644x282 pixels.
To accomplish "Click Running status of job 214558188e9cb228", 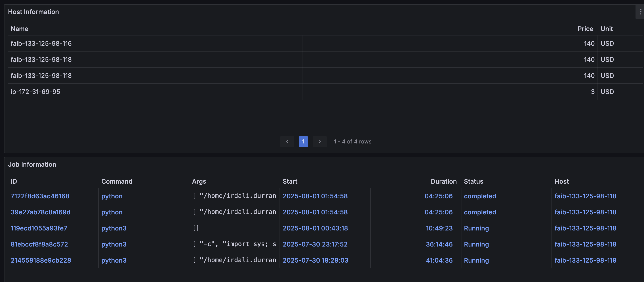I will 476,260.
